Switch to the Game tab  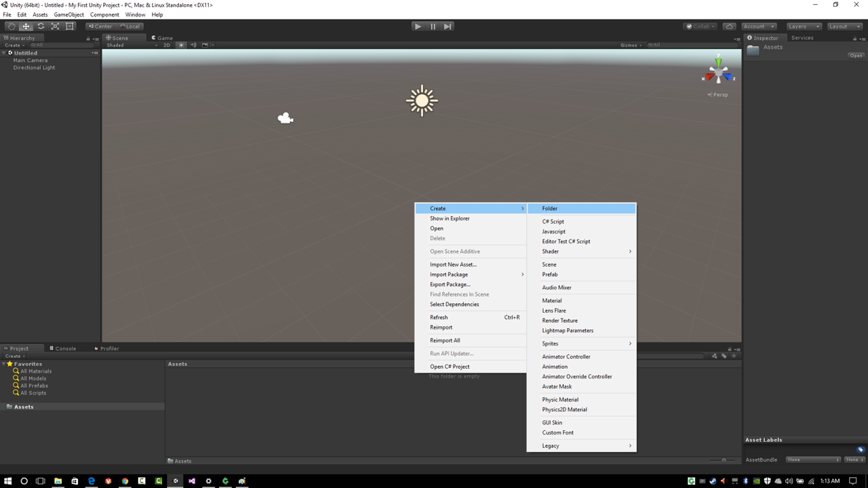tap(163, 38)
